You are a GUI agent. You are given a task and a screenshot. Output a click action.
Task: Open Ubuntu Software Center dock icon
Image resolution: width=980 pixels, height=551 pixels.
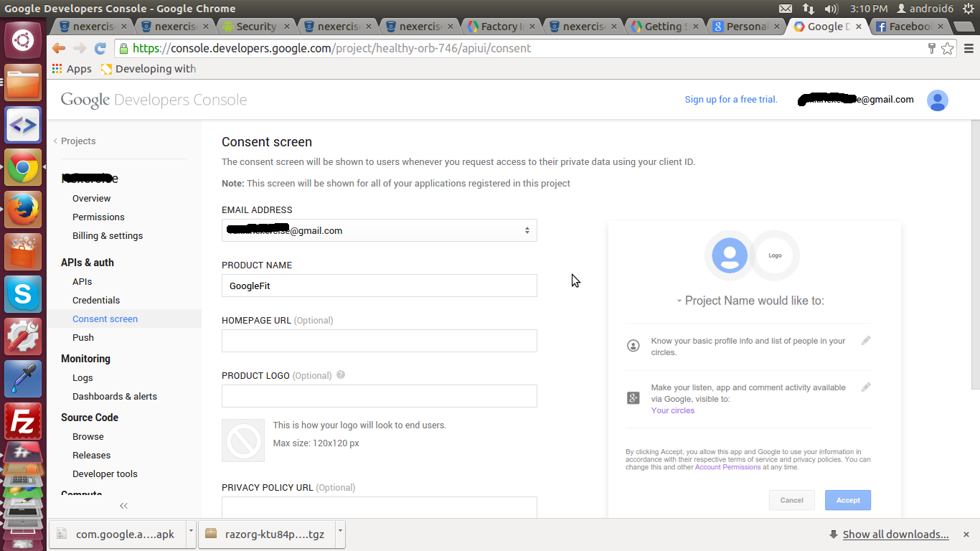[23, 252]
